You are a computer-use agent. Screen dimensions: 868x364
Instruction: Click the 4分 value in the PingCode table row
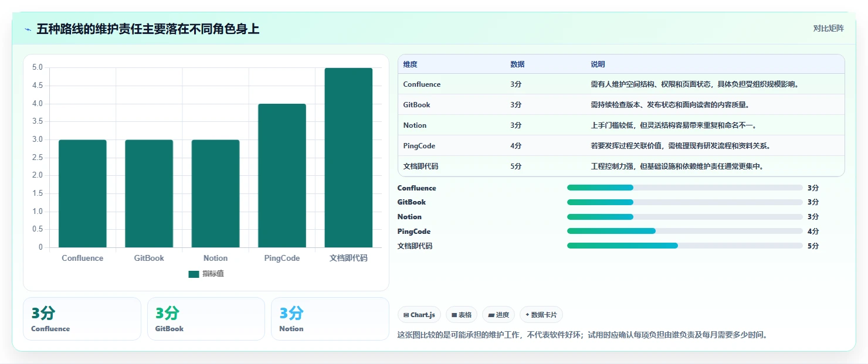[x=516, y=146]
